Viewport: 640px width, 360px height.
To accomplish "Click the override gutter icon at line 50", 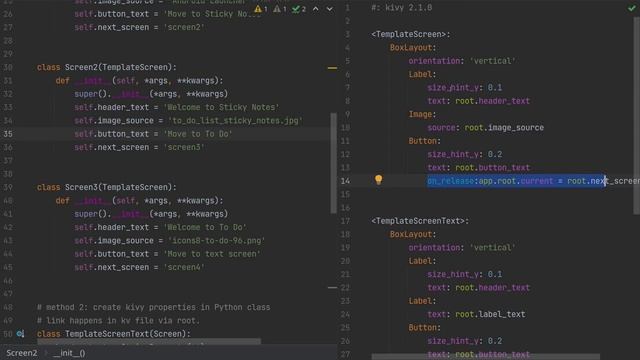I will coord(20,333).
